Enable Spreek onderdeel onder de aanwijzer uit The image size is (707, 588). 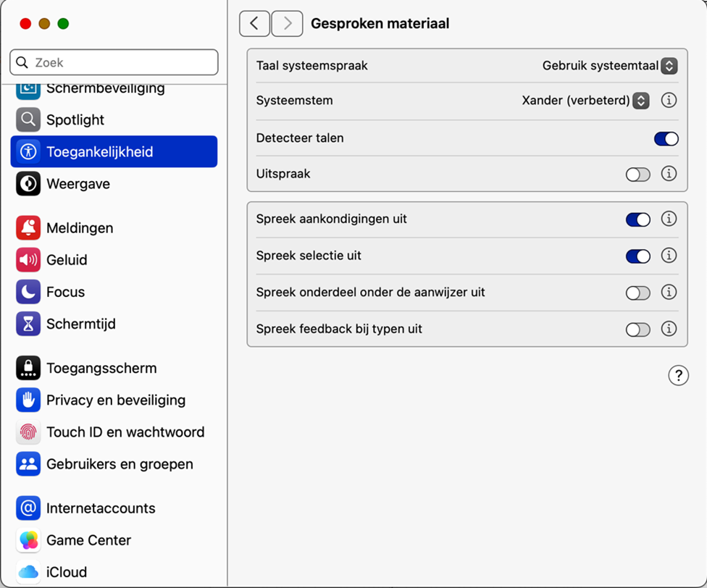(x=637, y=293)
